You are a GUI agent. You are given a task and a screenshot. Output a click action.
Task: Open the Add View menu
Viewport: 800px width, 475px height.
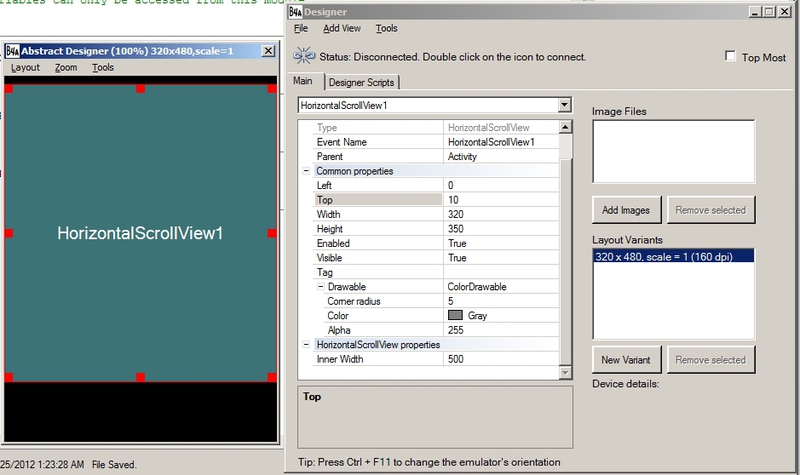click(x=342, y=29)
